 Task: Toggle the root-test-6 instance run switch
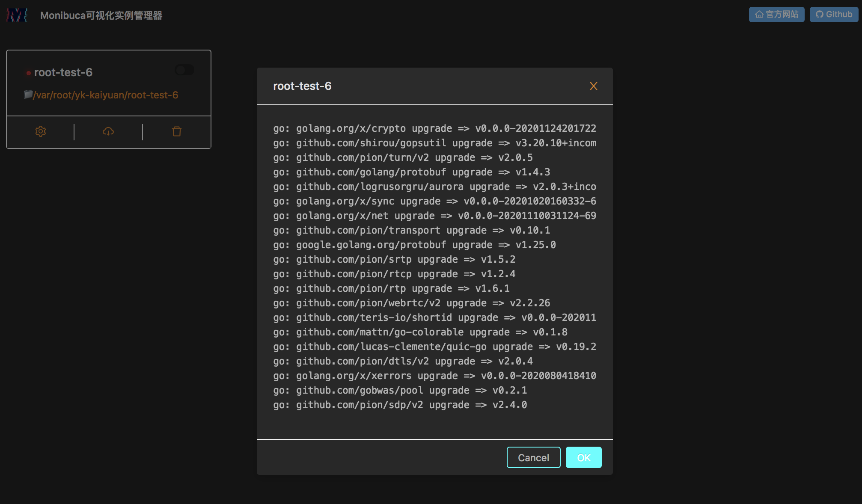coord(185,70)
